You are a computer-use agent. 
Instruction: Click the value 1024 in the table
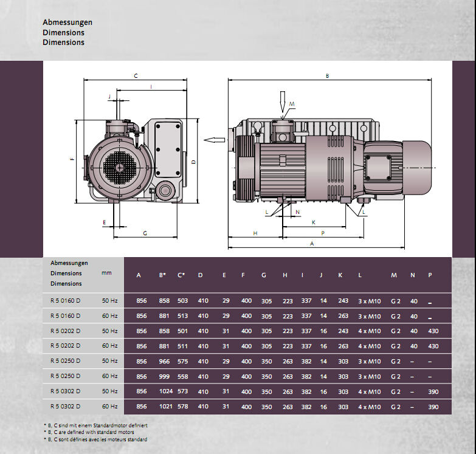(x=164, y=392)
